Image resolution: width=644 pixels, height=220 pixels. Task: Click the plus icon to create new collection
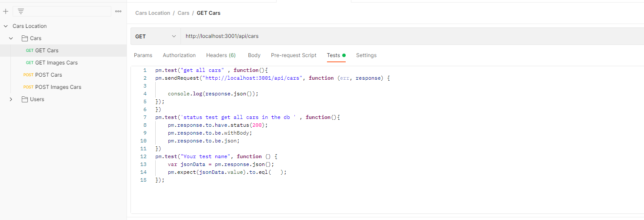coord(6,11)
